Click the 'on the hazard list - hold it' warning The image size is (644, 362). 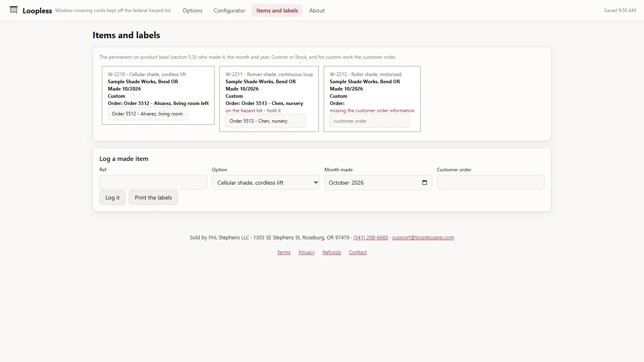click(x=253, y=111)
